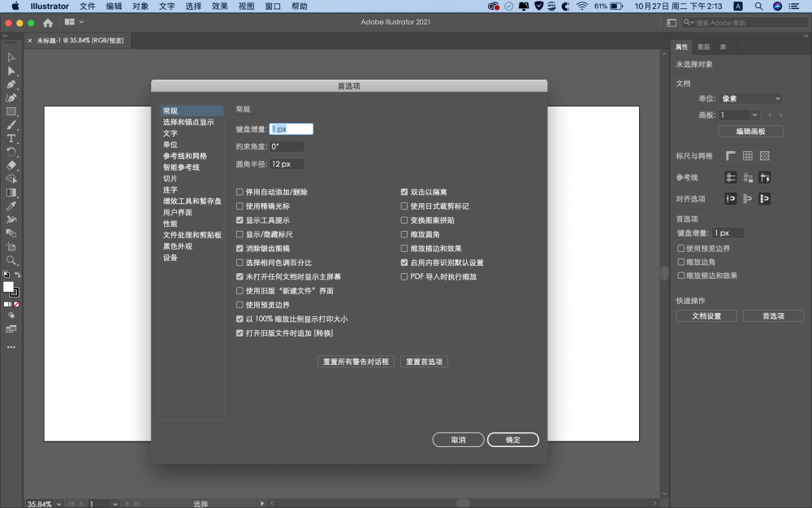Screen dimensions: 812x508
Task: Select 用户界面 preferences category
Action: coord(178,212)
